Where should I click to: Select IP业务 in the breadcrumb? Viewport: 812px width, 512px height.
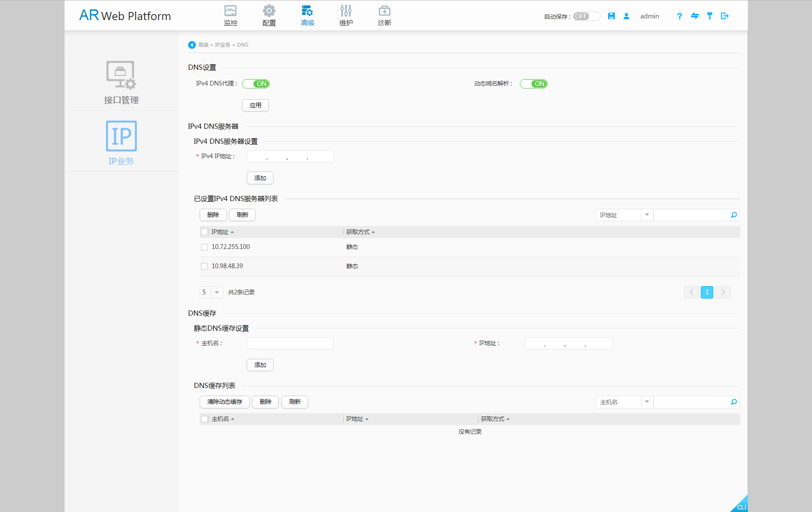click(x=223, y=44)
